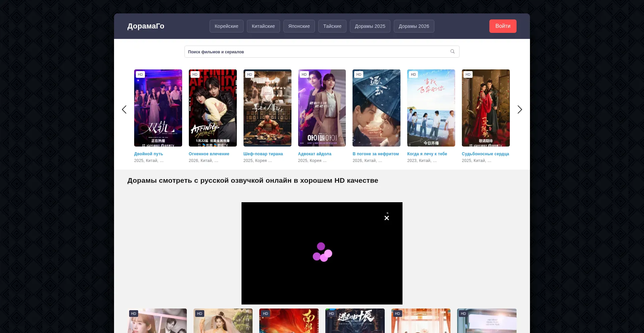The image size is (644, 333).
Task: Click "2023, Китай, ..." under Когда я лечу к тебе
Action: [x=422, y=161]
